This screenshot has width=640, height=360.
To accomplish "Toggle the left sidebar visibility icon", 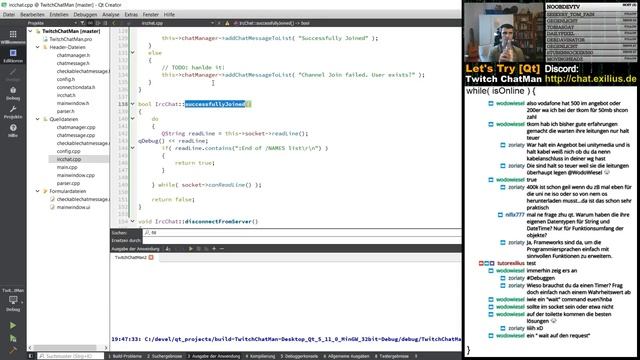I will tap(31, 356).
